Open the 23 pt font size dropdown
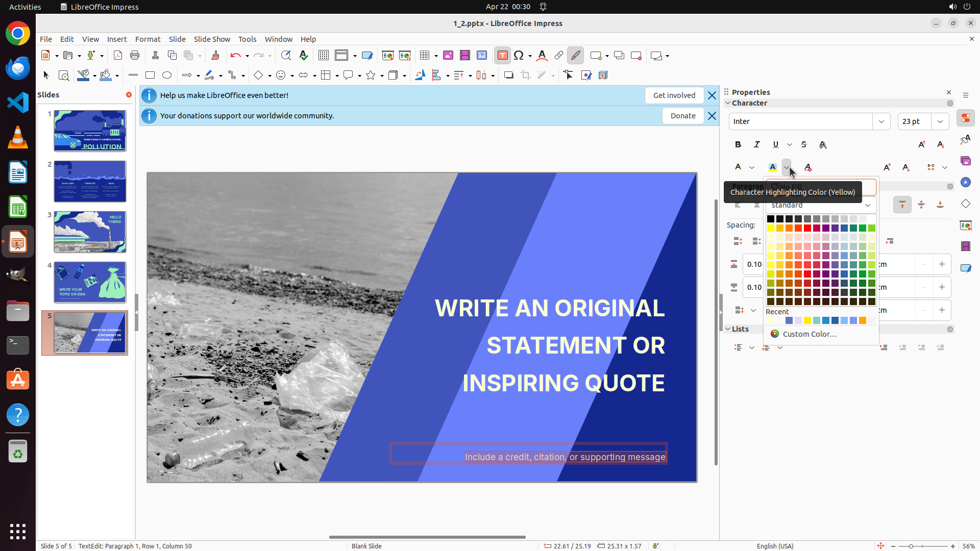 [x=940, y=121]
